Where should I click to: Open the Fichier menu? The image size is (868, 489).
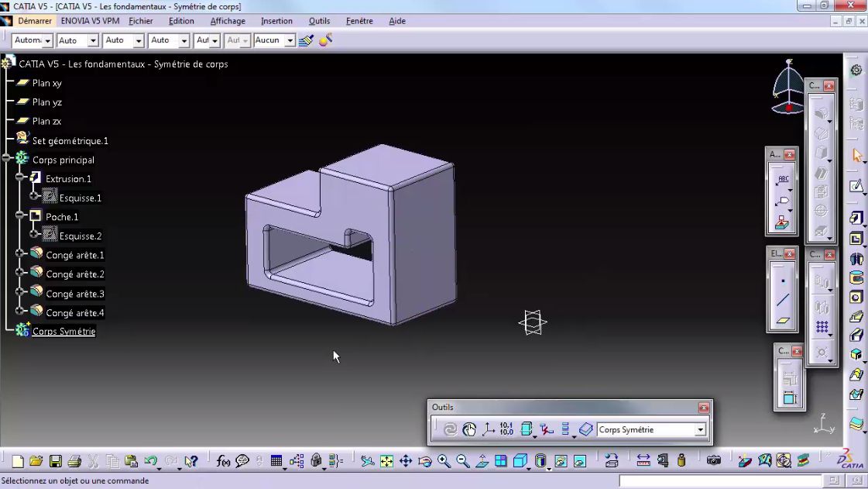(141, 21)
